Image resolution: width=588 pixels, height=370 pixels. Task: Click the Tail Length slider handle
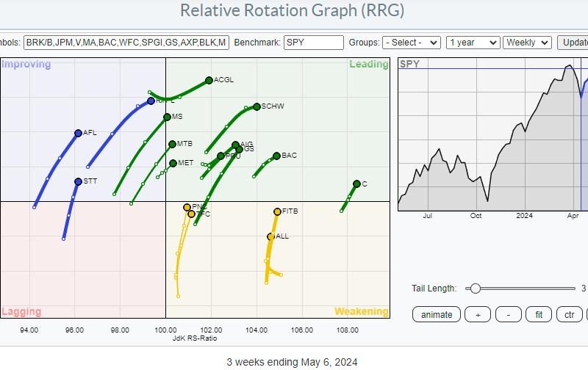pyautogui.click(x=475, y=289)
